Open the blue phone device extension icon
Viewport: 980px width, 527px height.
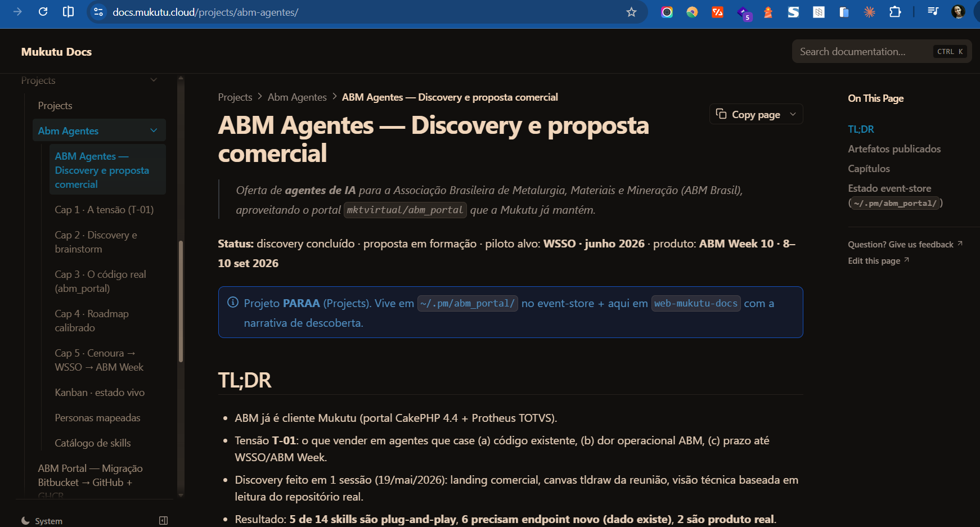point(844,12)
